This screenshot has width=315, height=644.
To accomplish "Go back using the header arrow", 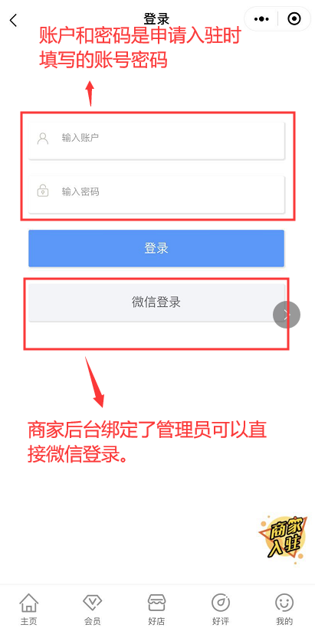I will (14, 20).
